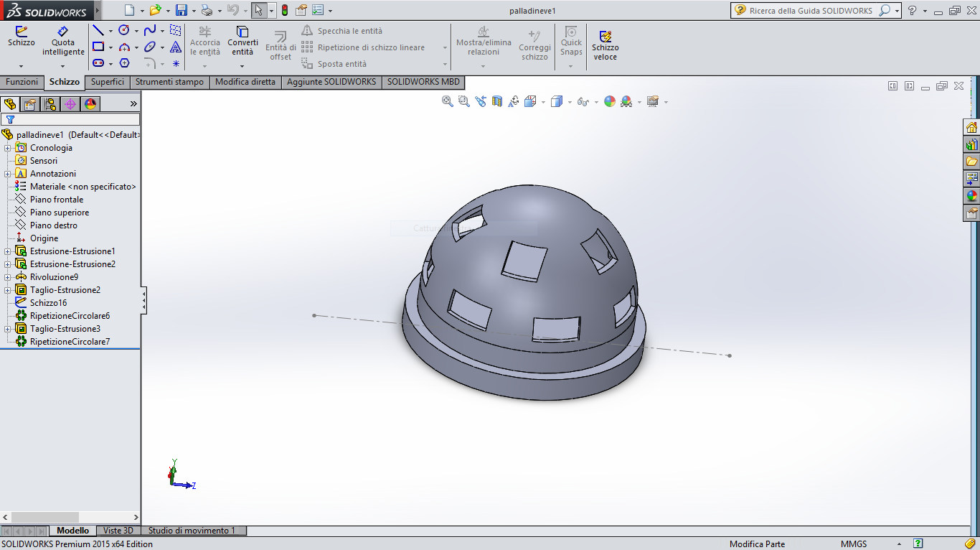Image resolution: width=980 pixels, height=550 pixels.
Task: Switch to the Aggiunte SOLIDWORKS tab
Action: [331, 82]
